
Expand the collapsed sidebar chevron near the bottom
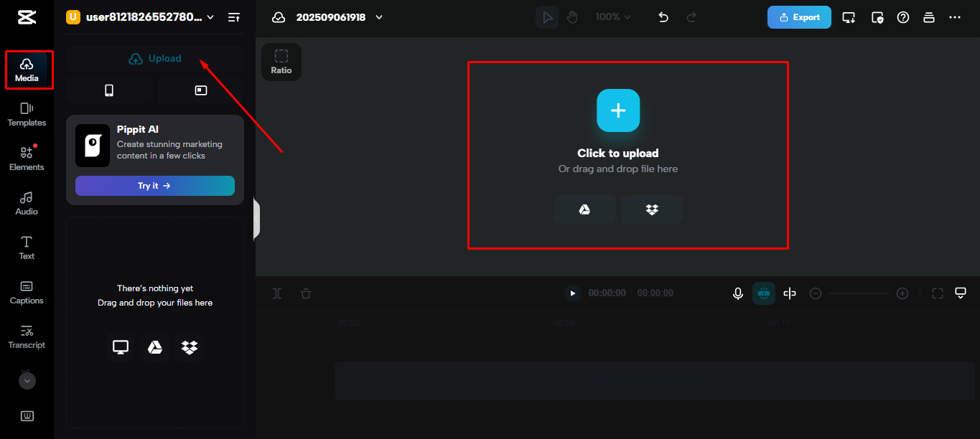pyautogui.click(x=27, y=380)
